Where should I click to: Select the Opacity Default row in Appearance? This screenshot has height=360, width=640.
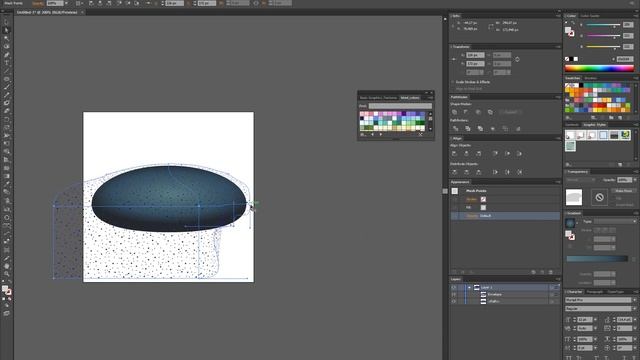point(505,216)
